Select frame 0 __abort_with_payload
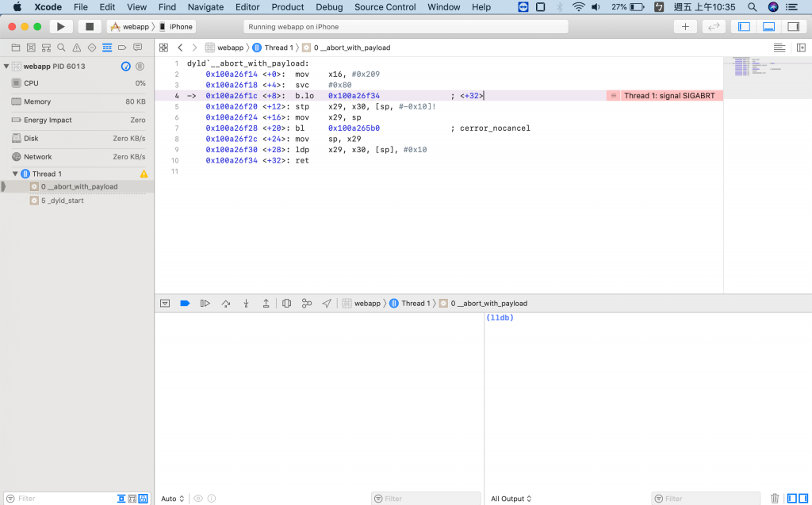 click(x=77, y=186)
